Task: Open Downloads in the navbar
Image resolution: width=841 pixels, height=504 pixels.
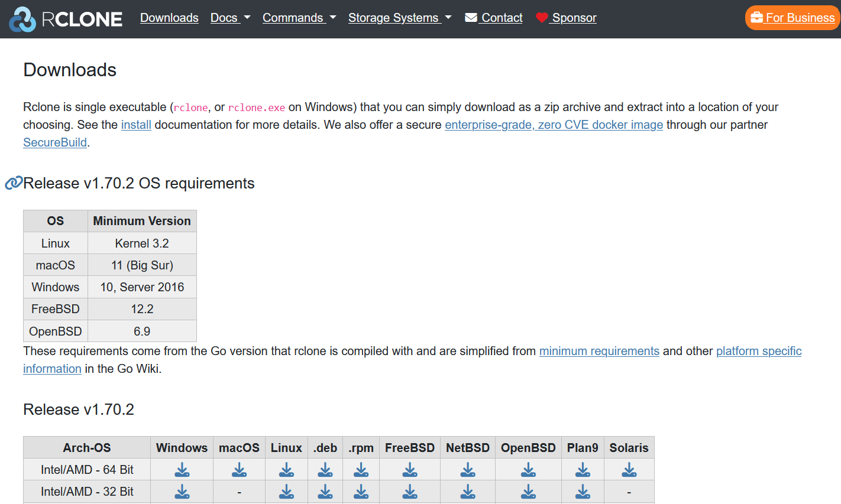Action: click(x=169, y=18)
